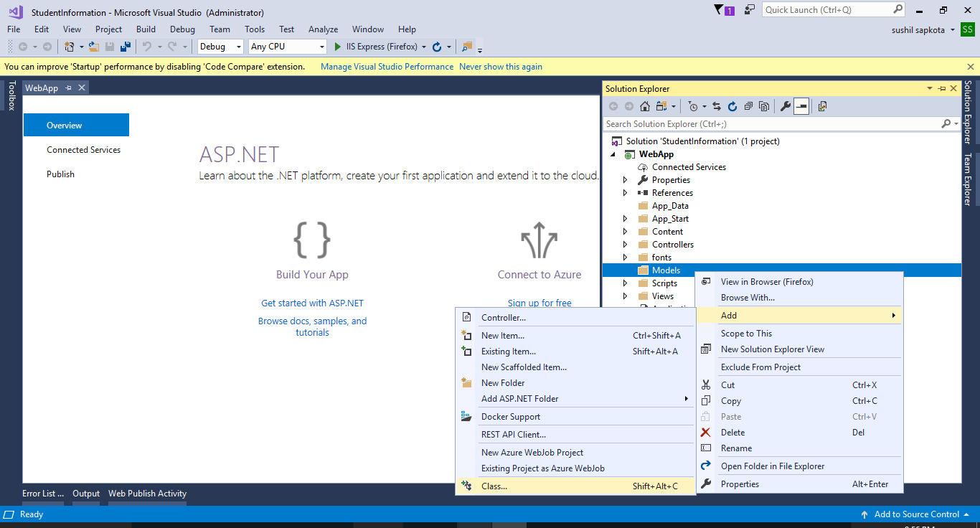Viewport: 980px width, 528px height.
Task: Click the Solution Explorer Home icon
Action: (645, 106)
